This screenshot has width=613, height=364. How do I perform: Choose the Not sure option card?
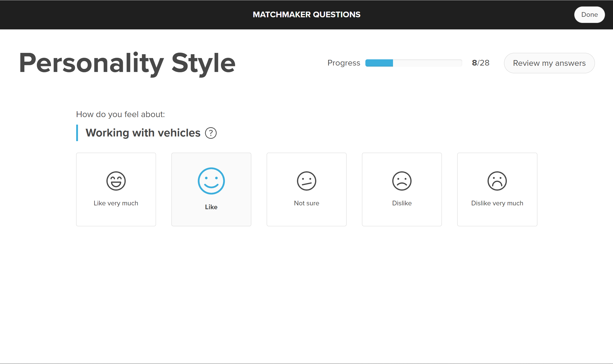pyautogui.click(x=306, y=189)
